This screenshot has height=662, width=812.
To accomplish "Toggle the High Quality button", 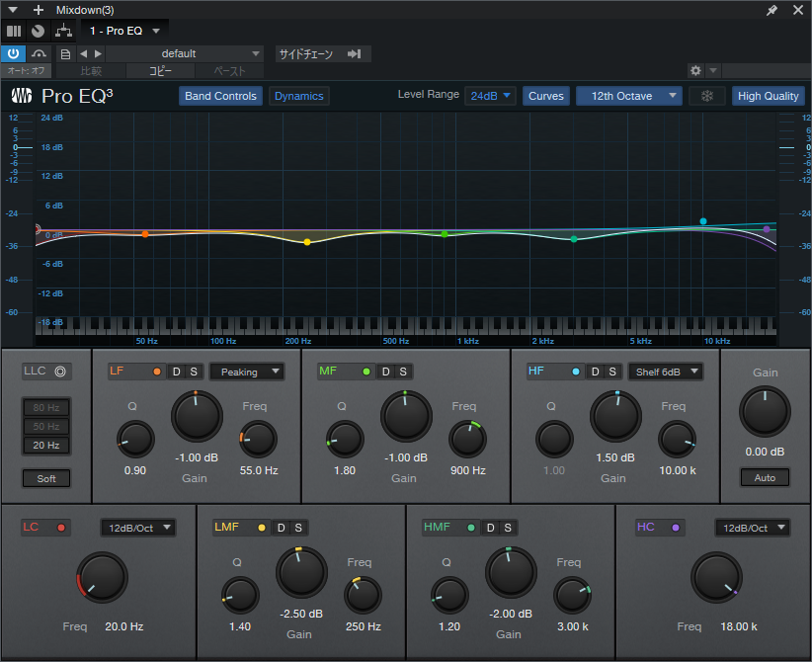I will coord(768,96).
